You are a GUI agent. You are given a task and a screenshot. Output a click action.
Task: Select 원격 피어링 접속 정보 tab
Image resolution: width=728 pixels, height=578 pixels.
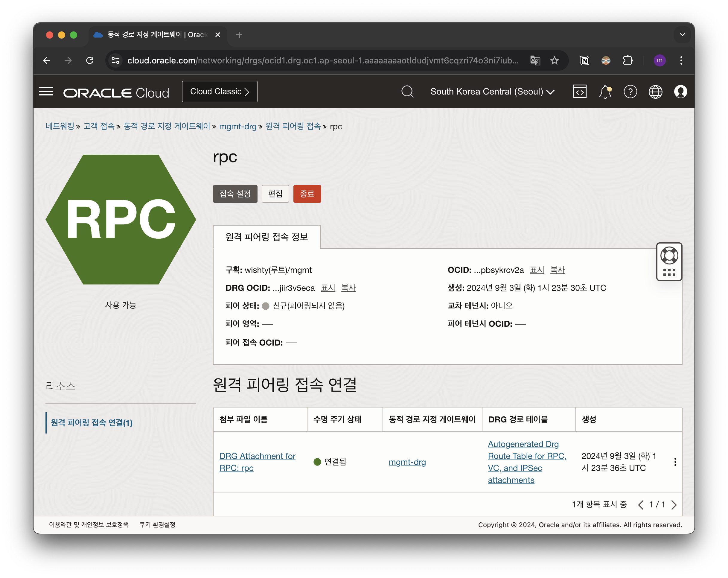coord(266,237)
